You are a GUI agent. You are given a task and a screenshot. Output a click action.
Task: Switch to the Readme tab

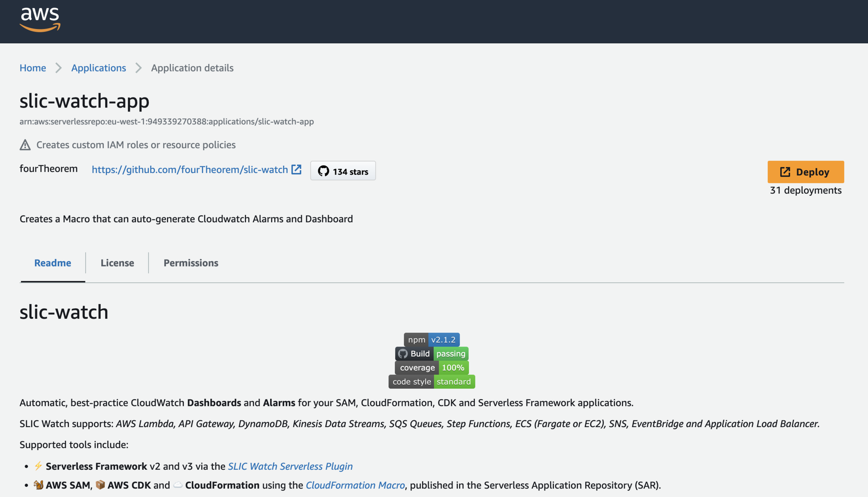[x=53, y=263]
